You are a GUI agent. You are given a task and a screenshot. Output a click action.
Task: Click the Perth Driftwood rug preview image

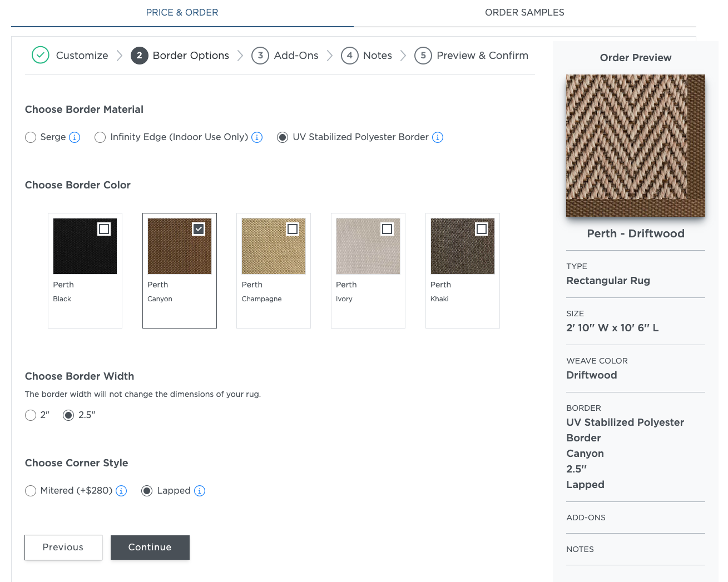(635, 146)
